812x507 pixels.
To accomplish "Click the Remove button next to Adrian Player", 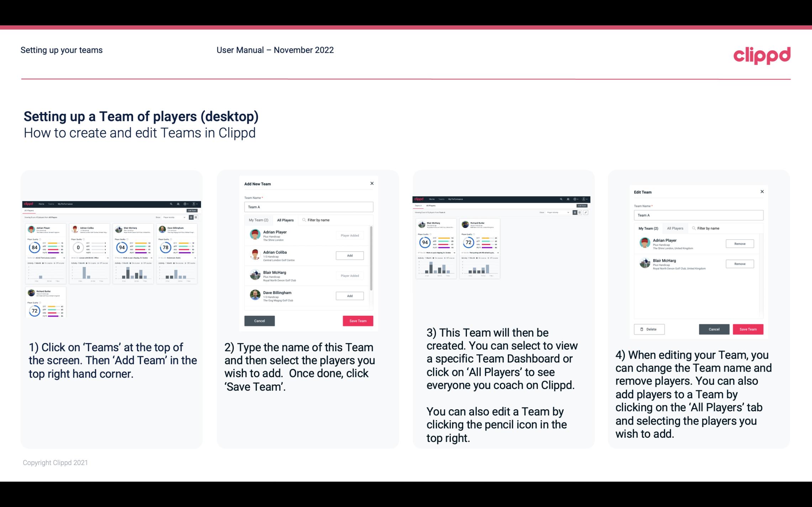I will coord(739,244).
